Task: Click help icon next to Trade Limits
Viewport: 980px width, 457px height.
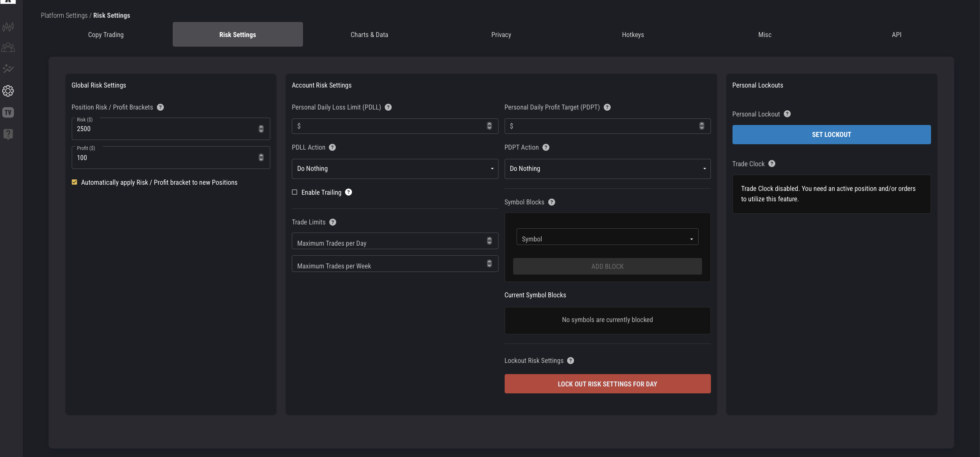Action: click(x=333, y=222)
